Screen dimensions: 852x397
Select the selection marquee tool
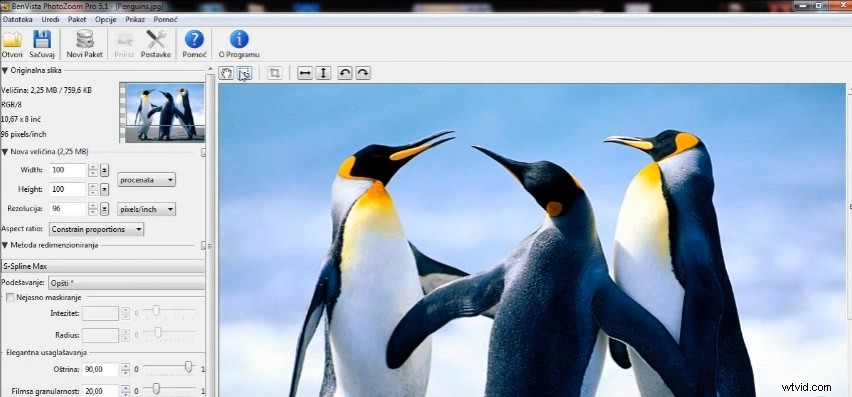pos(245,73)
